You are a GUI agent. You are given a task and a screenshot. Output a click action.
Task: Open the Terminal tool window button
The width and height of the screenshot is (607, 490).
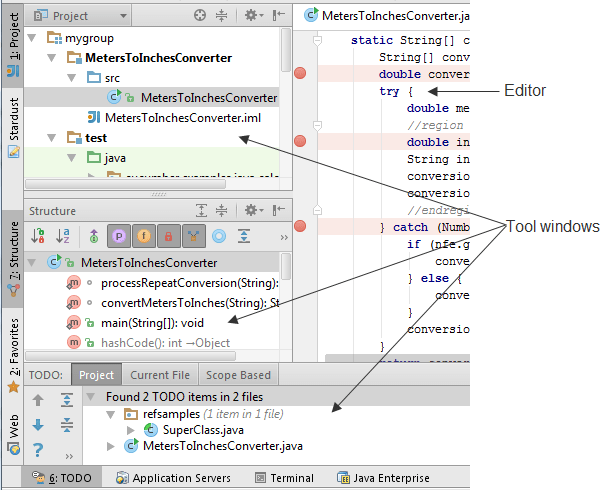[285, 478]
